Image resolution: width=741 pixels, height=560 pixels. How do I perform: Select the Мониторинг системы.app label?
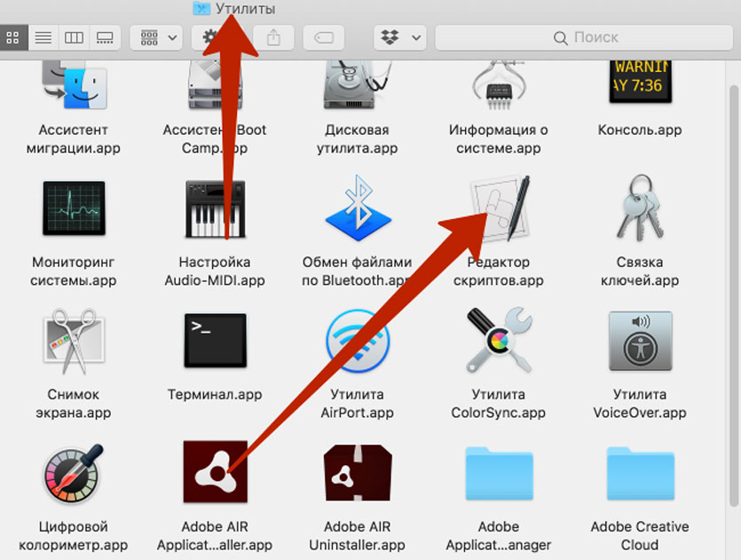74,272
